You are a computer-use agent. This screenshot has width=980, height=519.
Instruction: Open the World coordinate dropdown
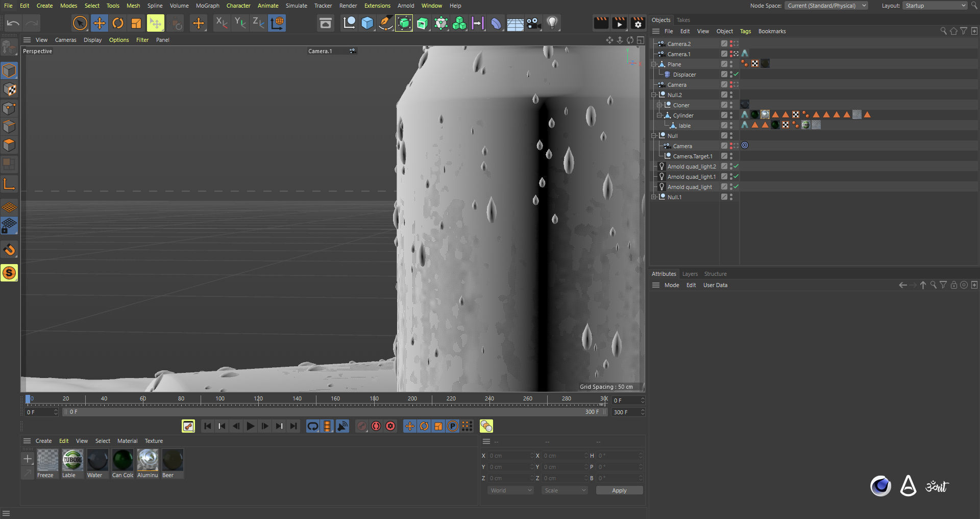(x=510, y=490)
